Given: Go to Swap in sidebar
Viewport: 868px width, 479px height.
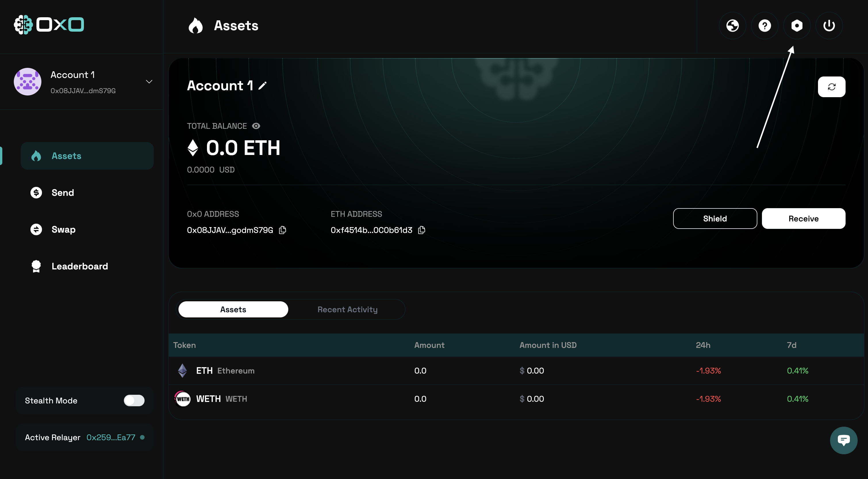Looking at the screenshot, I should (63, 229).
